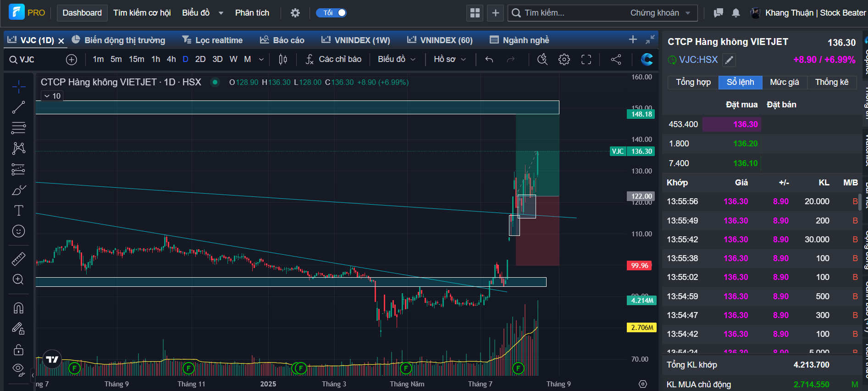Image resolution: width=868 pixels, height=391 pixels.
Task: Redo the chart action
Action: tap(511, 59)
